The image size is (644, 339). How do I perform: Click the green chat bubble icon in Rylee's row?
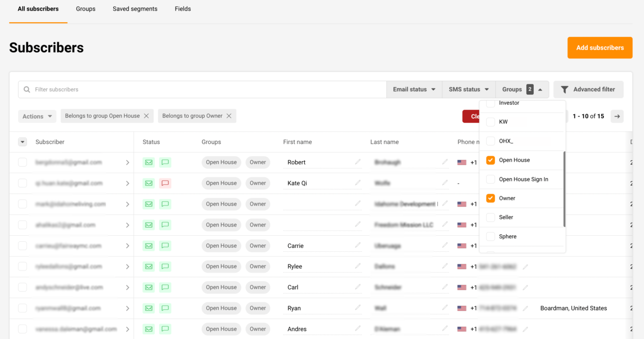(x=165, y=266)
